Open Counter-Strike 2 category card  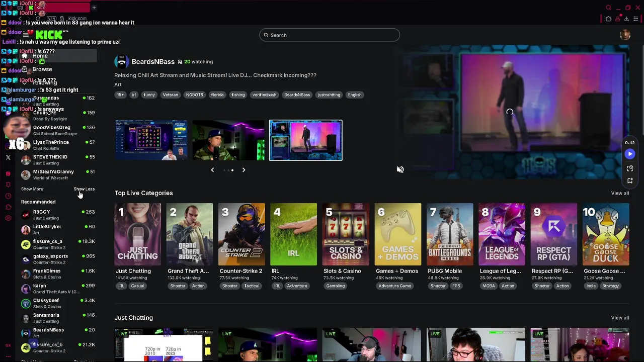point(242,234)
